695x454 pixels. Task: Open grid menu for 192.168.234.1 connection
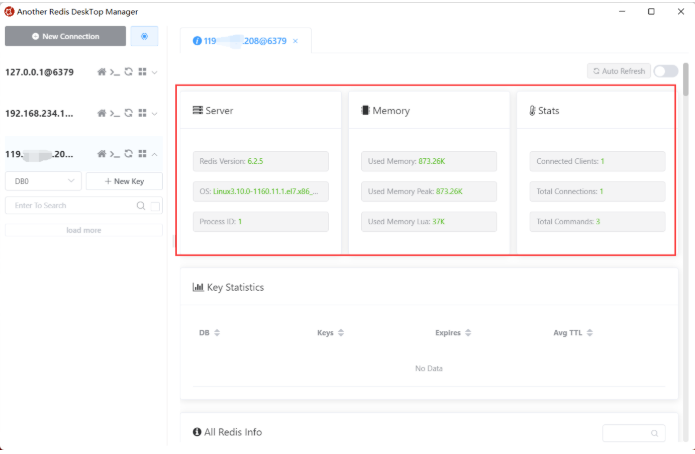tap(142, 113)
